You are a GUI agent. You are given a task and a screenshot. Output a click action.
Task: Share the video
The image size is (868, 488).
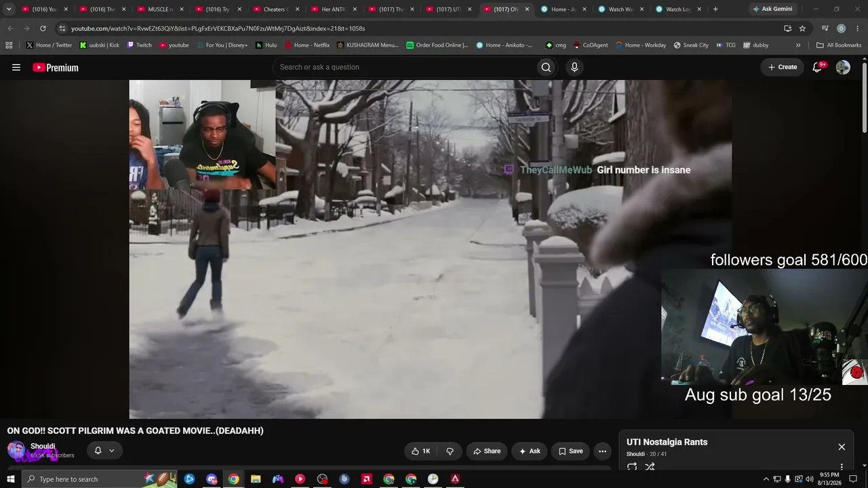click(487, 451)
